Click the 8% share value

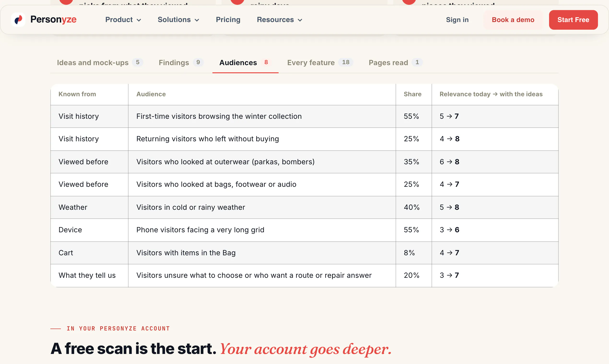(x=409, y=253)
